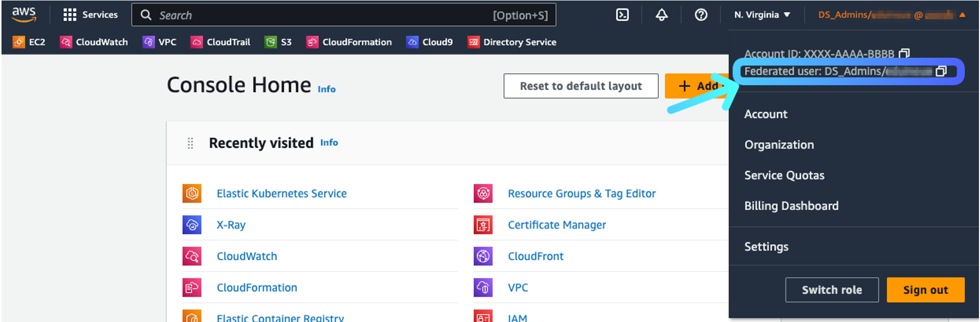Click the CloudFormation icon in Recently visited
This screenshot has width=980, height=322.
click(x=192, y=287)
